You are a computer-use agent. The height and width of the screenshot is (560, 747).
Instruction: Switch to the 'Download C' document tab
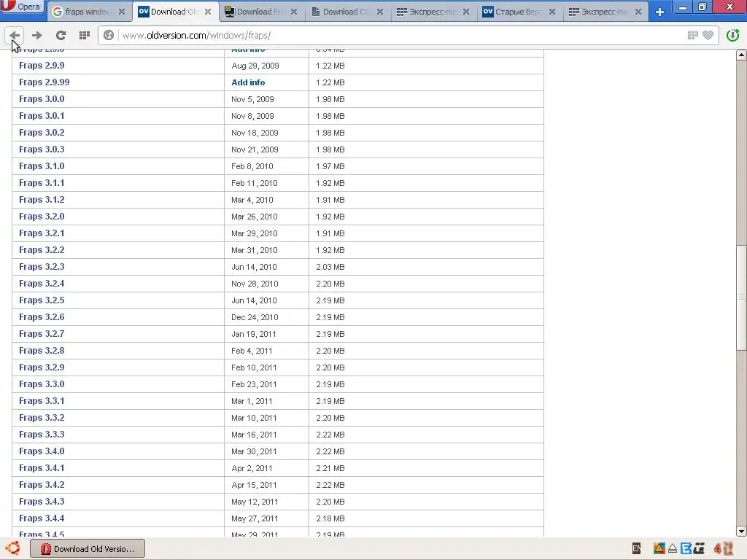345,12
